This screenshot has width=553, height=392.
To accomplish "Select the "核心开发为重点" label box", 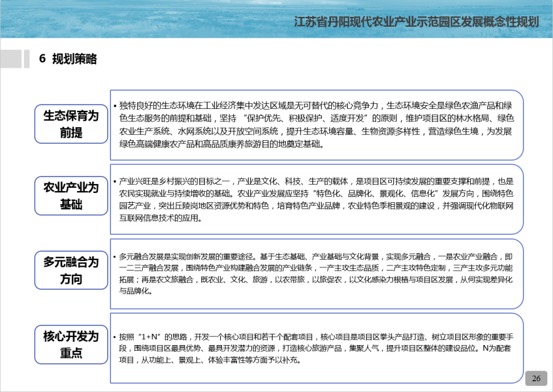I will click(71, 344).
